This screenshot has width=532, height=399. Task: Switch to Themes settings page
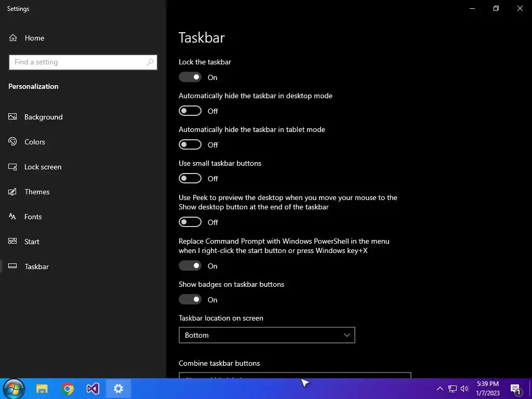(83, 192)
